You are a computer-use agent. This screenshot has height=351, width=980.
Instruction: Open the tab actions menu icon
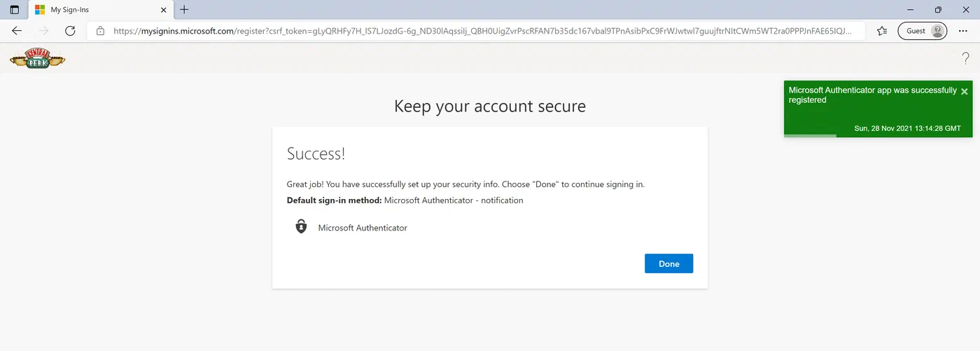click(x=14, y=10)
